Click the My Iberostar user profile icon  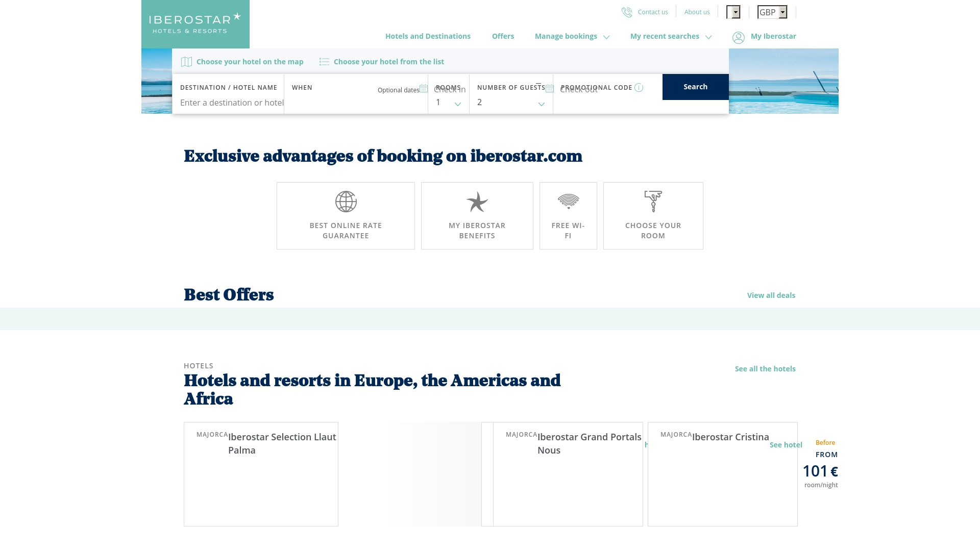click(739, 38)
